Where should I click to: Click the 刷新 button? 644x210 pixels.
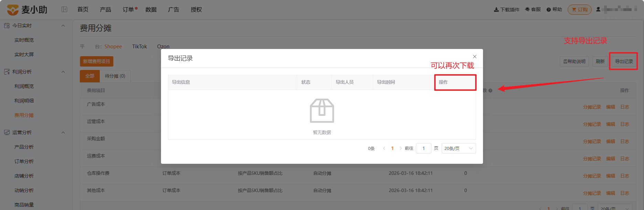tap(600, 61)
